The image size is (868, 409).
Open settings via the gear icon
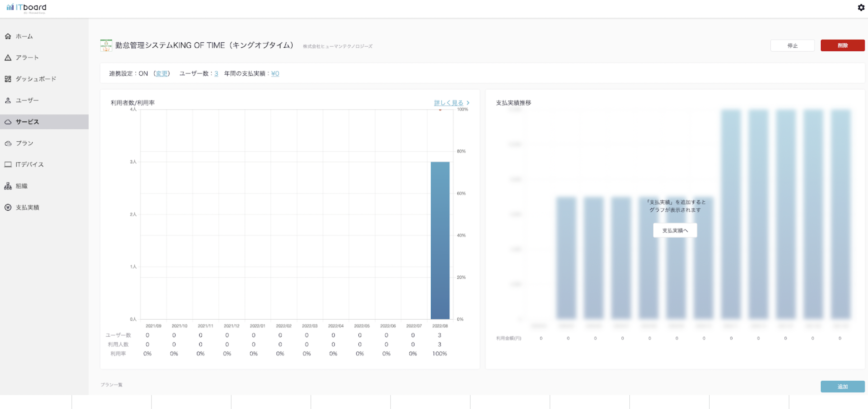pyautogui.click(x=861, y=8)
